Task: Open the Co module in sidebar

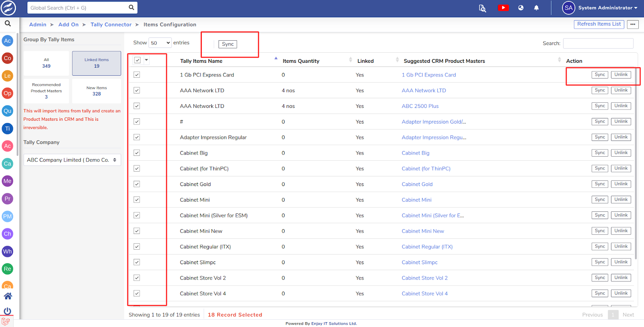Action: coord(8,58)
